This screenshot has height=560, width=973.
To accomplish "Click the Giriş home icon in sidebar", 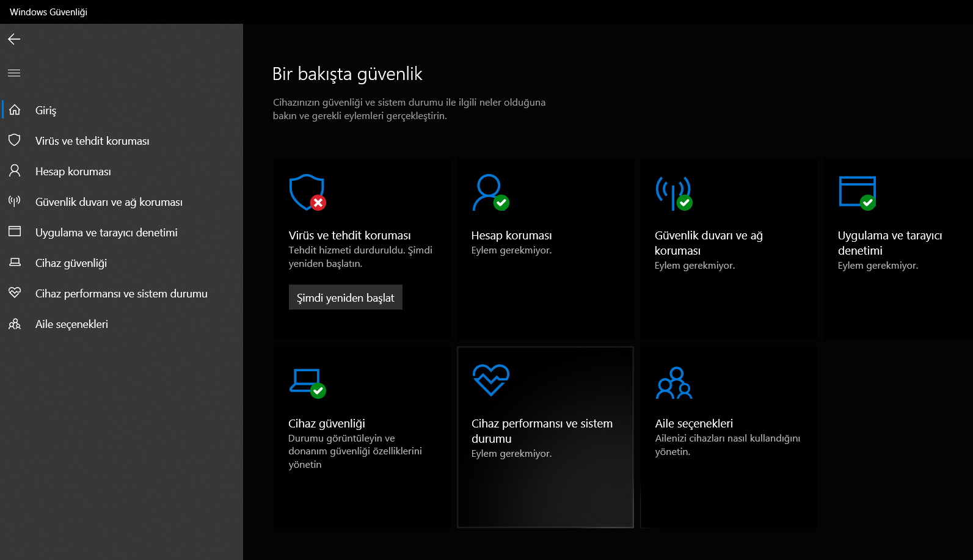I will tap(15, 110).
